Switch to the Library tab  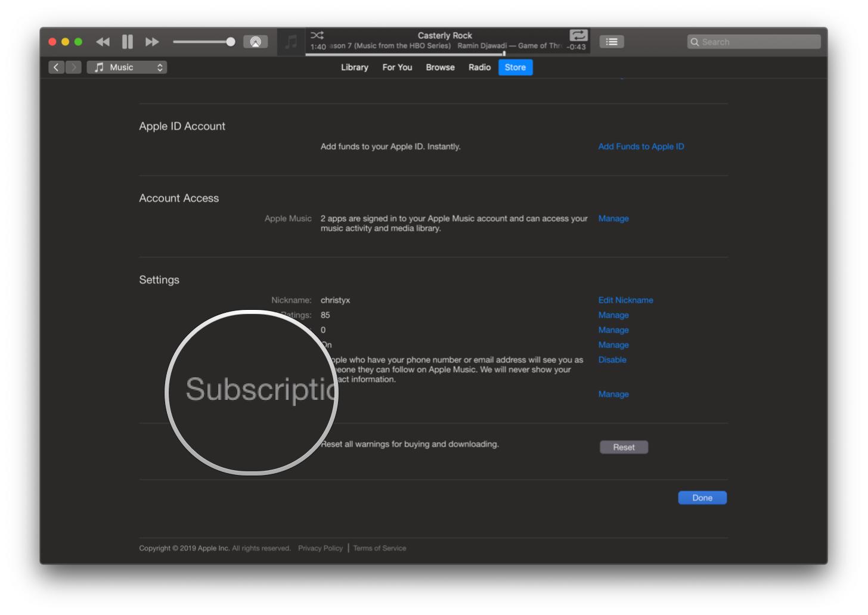click(x=355, y=67)
